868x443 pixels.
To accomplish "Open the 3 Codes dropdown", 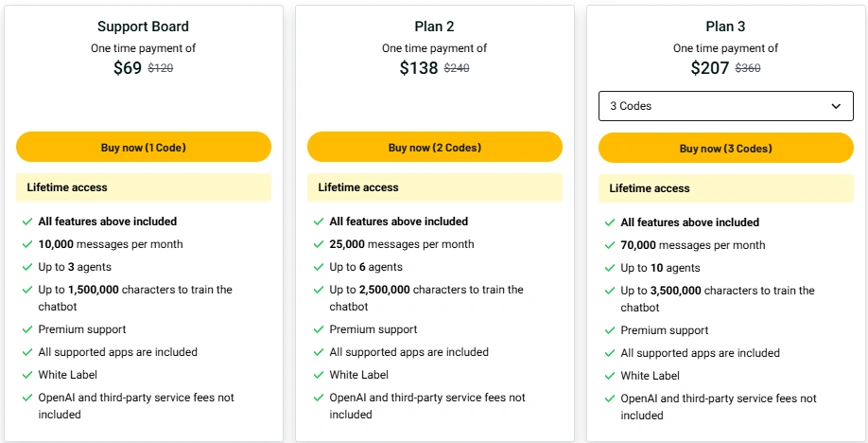I will 726,106.
